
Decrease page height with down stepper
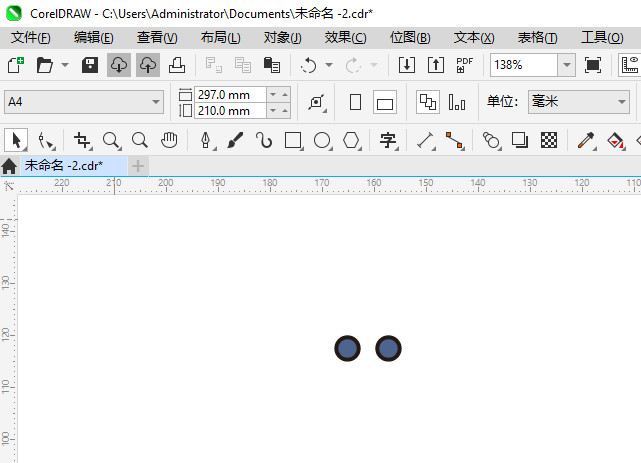tap(273, 111)
